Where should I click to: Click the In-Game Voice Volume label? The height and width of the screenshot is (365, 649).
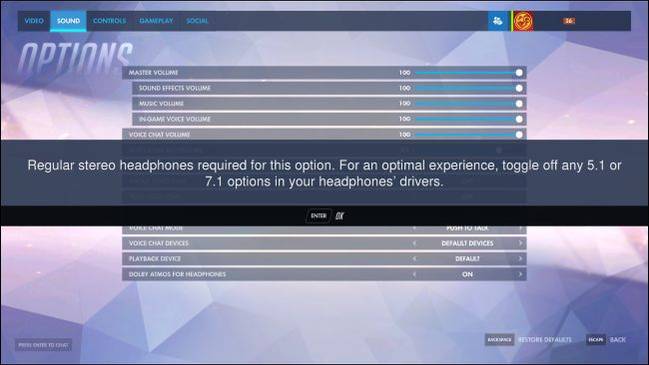pyautogui.click(x=174, y=119)
